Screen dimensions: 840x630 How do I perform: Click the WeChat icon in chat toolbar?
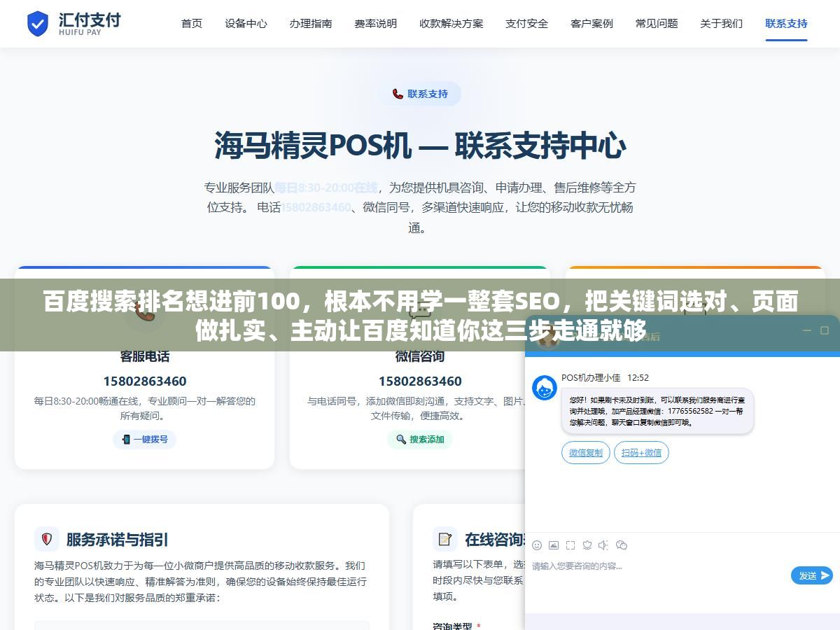pos(622,545)
